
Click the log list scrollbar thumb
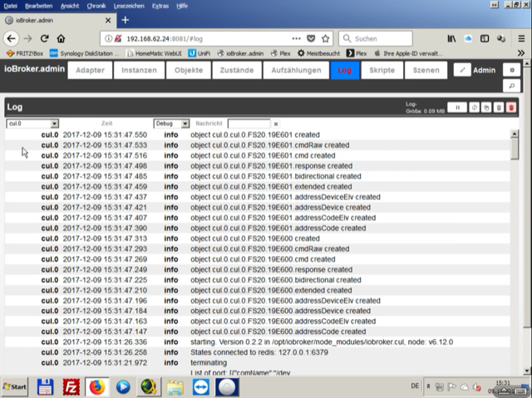pyautogui.click(x=515, y=149)
